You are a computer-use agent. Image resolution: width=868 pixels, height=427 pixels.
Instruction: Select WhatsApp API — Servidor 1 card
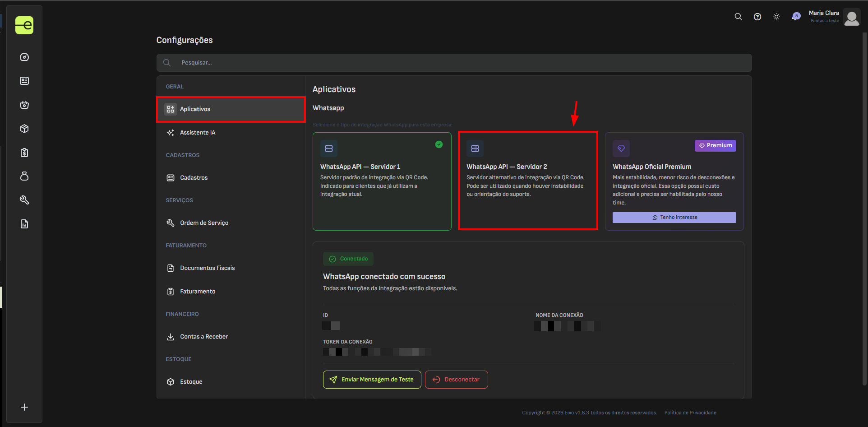coord(382,181)
